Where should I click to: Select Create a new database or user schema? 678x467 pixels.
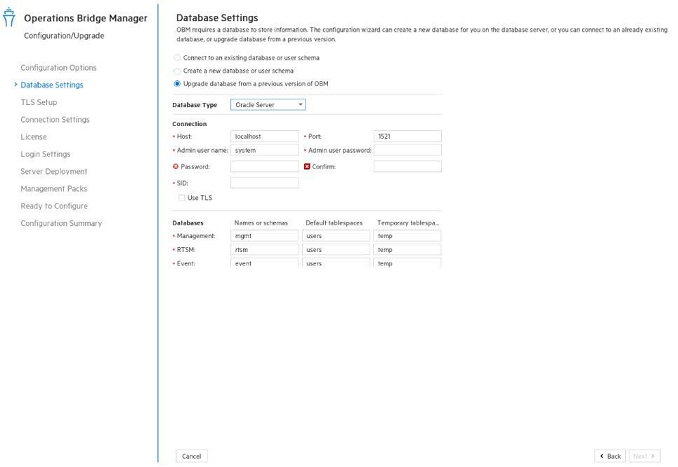177,71
